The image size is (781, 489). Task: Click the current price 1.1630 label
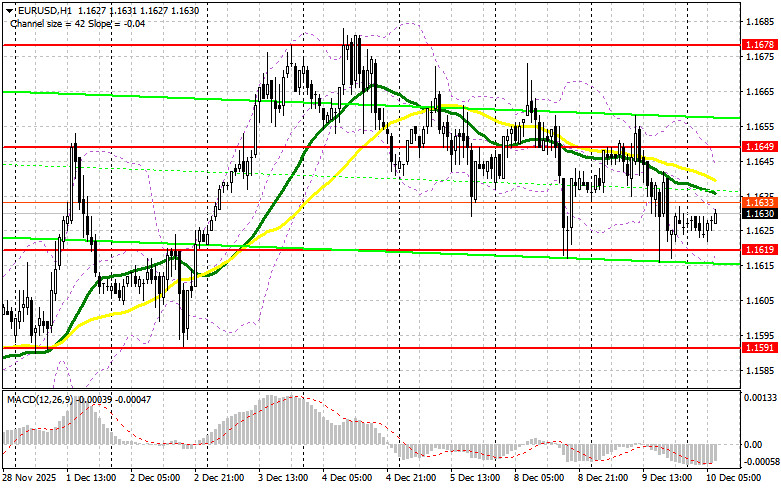tap(760, 214)
